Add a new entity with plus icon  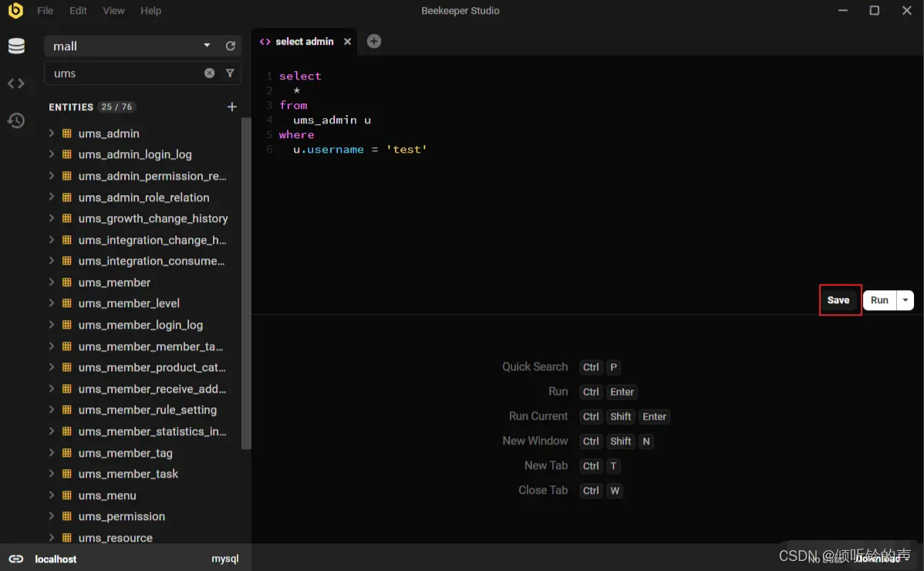coord(231,106)
